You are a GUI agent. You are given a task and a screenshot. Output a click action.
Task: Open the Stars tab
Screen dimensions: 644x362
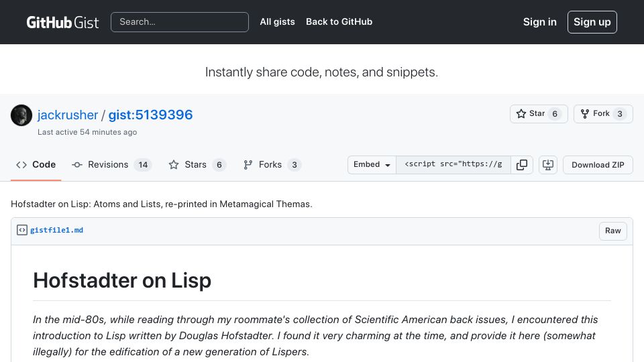tap(197, 165)
